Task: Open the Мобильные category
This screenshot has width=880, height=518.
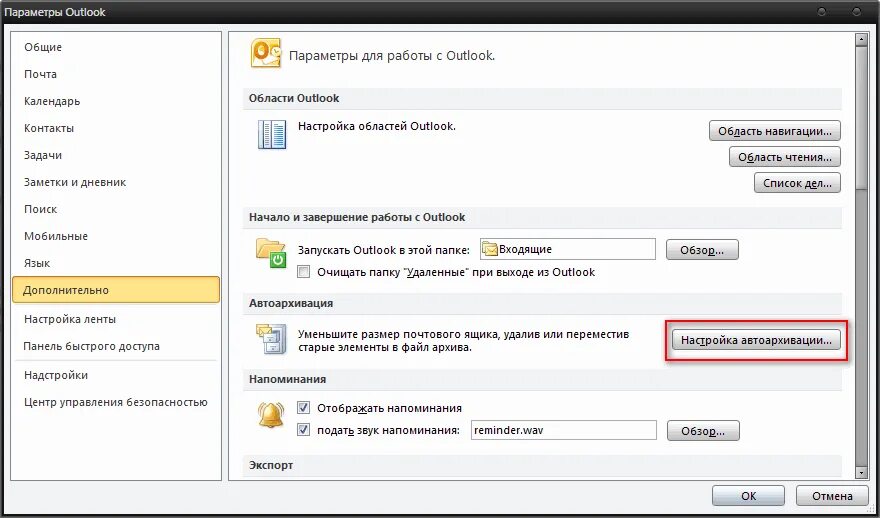Action: click(x=116, y=236)
